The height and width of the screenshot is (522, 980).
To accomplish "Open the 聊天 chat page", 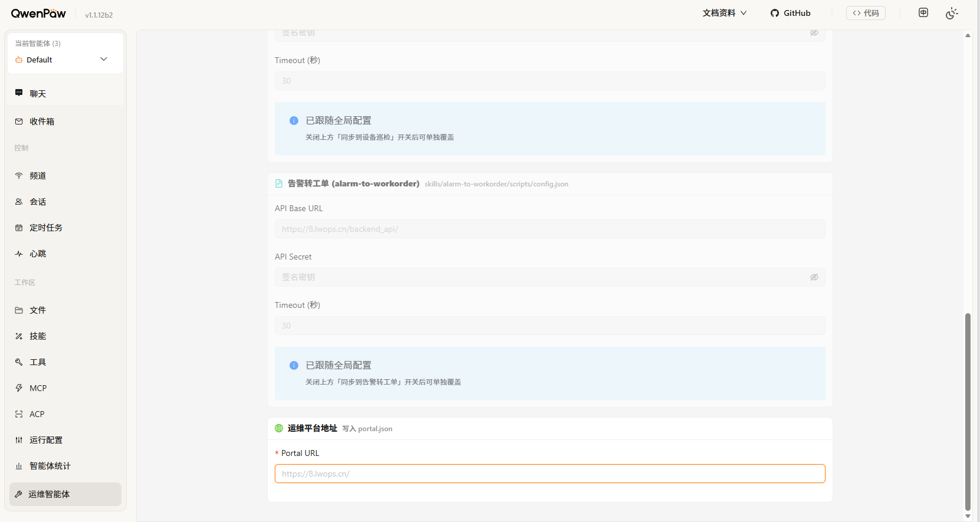I will click(65, 93).
